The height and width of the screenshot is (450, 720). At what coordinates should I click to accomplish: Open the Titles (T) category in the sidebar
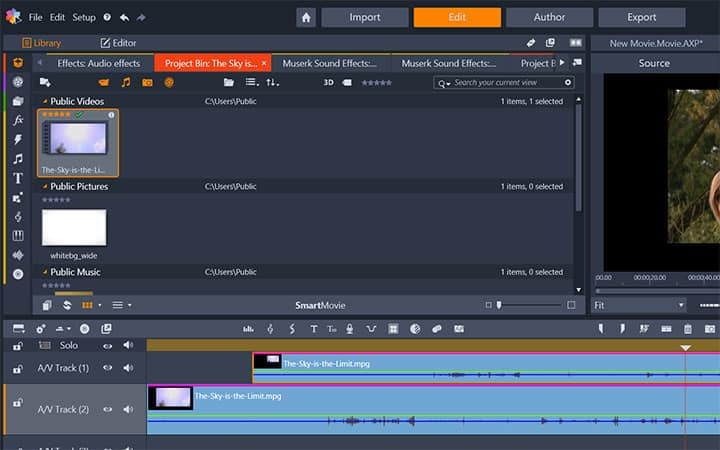[x=18, y=178]
